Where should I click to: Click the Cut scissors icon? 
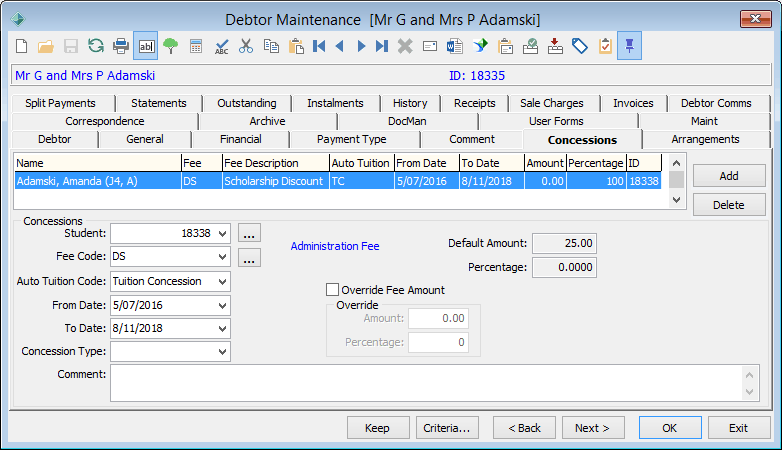click(x=246, y=46)
